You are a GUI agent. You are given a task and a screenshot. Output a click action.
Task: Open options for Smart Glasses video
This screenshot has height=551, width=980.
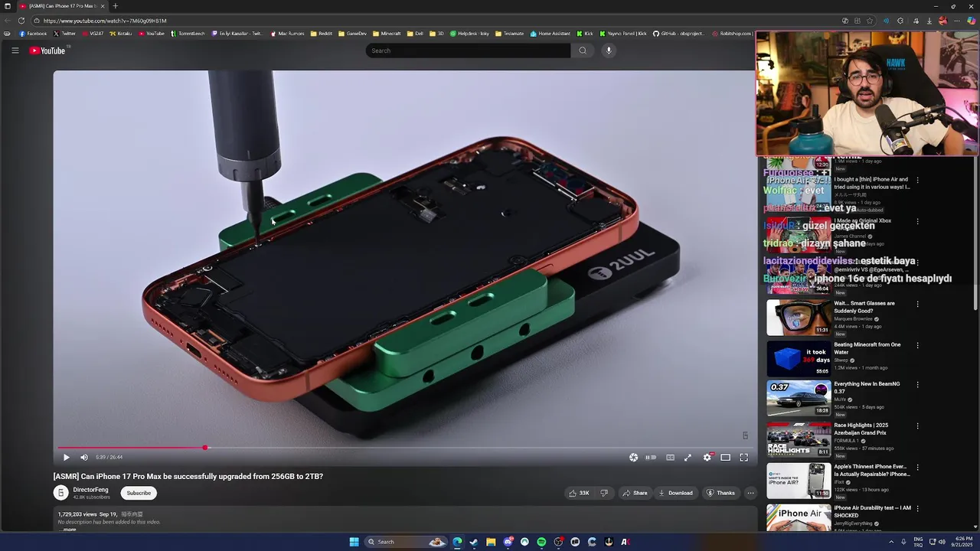(x=917, y=304)
